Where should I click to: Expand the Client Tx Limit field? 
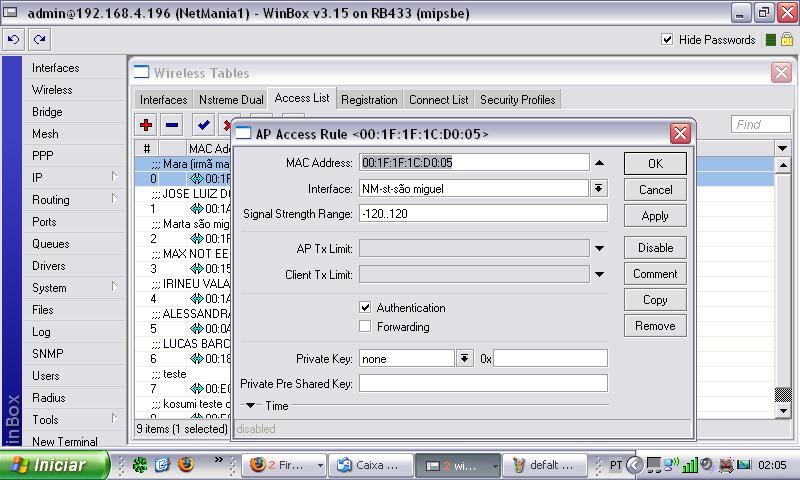[x=599, y=274]
